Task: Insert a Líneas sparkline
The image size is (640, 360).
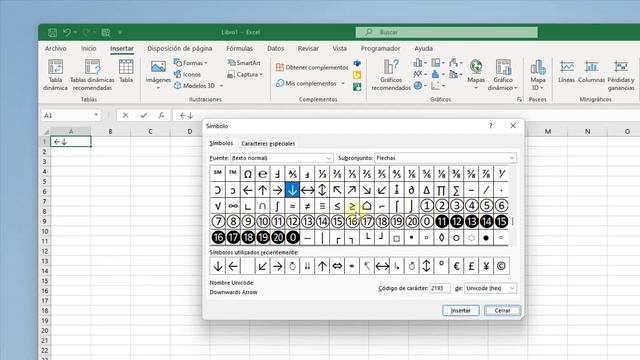Action: (x=567, y=71)
